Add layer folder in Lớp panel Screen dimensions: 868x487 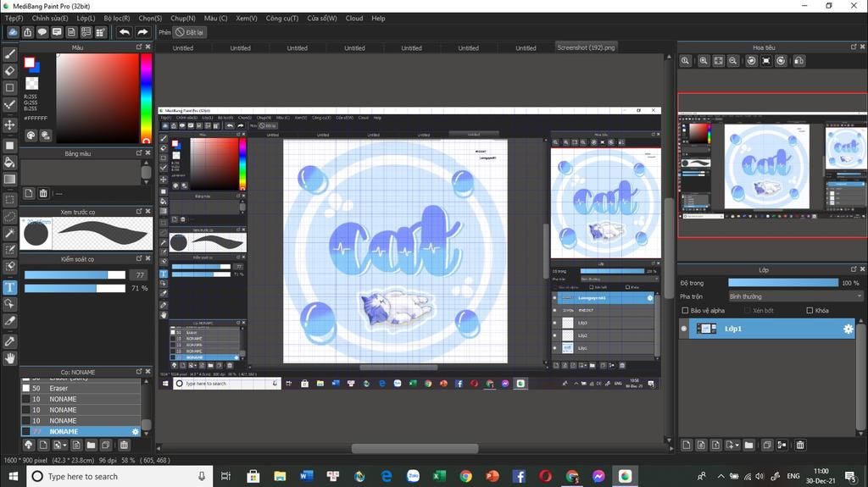[x=749, y=445]
